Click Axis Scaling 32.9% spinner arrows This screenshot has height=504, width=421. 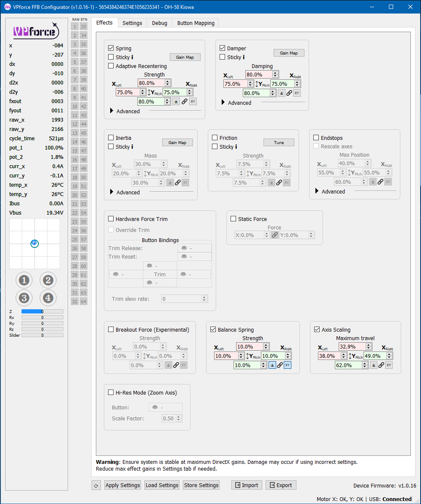369,346
